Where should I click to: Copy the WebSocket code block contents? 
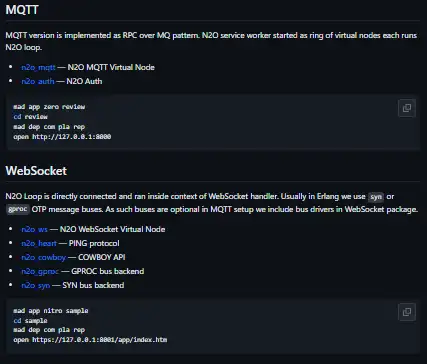tap(407, 312)
